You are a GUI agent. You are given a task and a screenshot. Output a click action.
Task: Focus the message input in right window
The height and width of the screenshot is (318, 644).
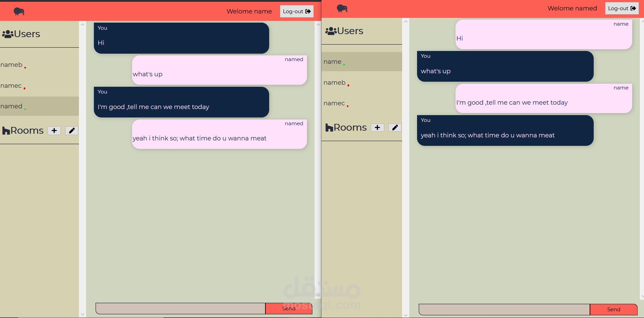(504, 310)
